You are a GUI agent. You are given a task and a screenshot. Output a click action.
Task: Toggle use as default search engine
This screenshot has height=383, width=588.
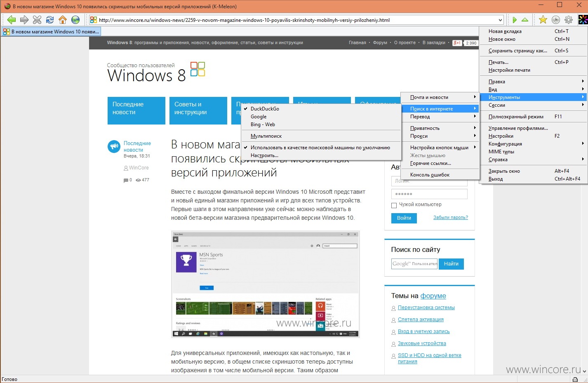click(321, 148)
